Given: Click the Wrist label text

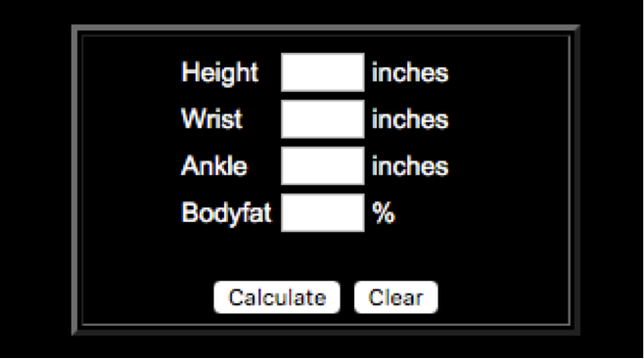Looking at the screenshot, I should click(x=211, y=119).
